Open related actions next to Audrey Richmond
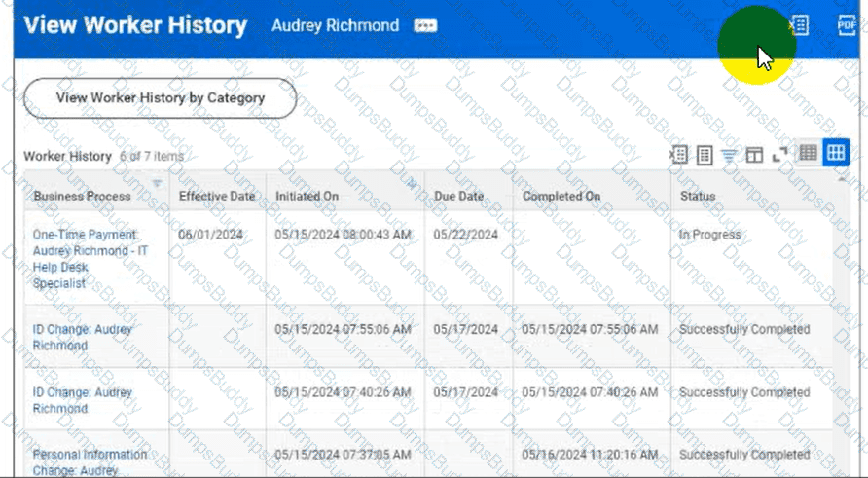 coord(425,26)
